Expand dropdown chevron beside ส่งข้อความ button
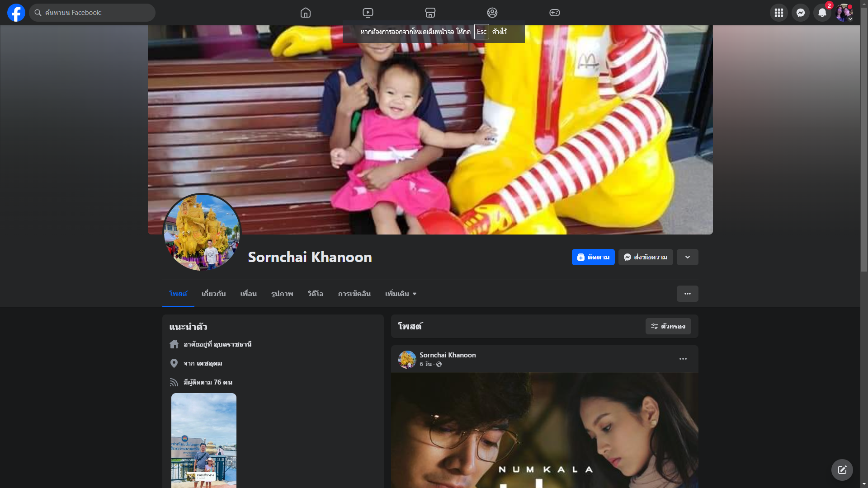Screen dimensions: 868x488 pyautogui.click(x=687, y=257)
